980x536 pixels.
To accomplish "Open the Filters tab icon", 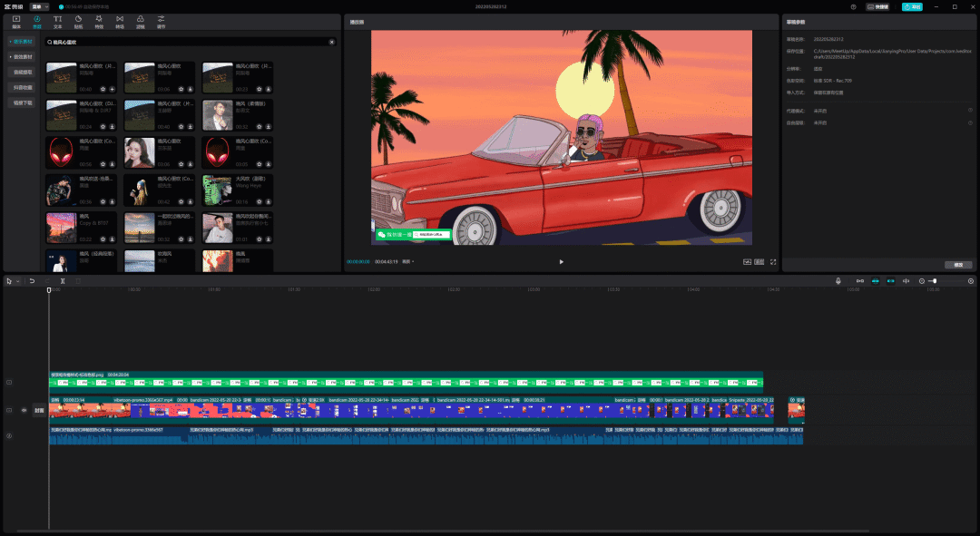I will 140,22.
